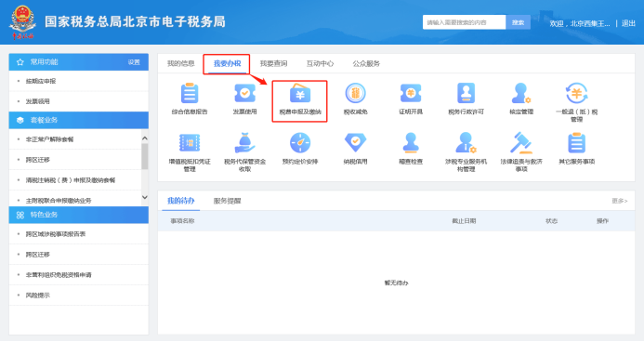Open the 法律追责与救济事项 gavel icon
The image size is (644, 342).
pyautogui.click(x=521, y=142)
